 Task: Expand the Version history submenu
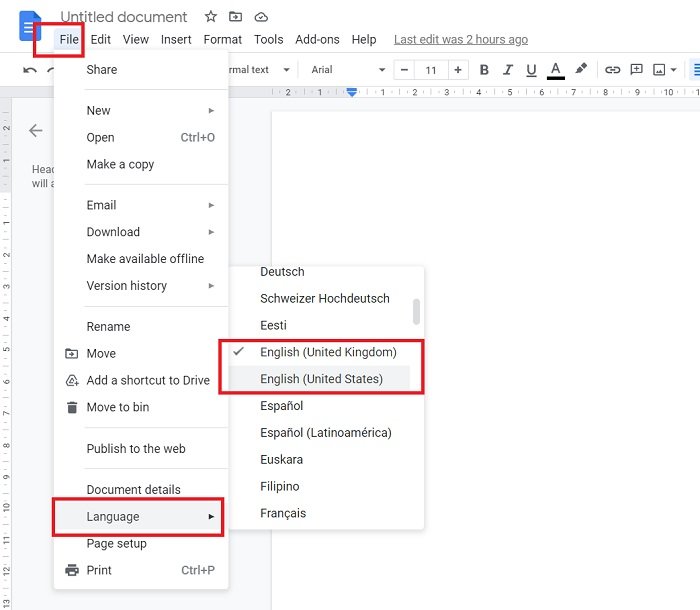coord(141,285)
